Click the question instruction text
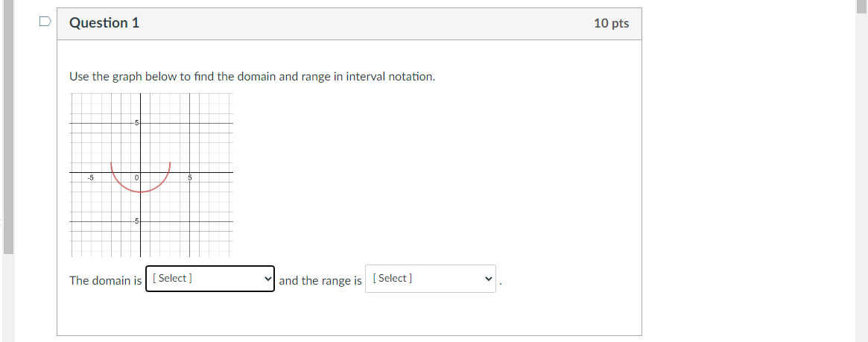868x342 pixels. (252, 77)
